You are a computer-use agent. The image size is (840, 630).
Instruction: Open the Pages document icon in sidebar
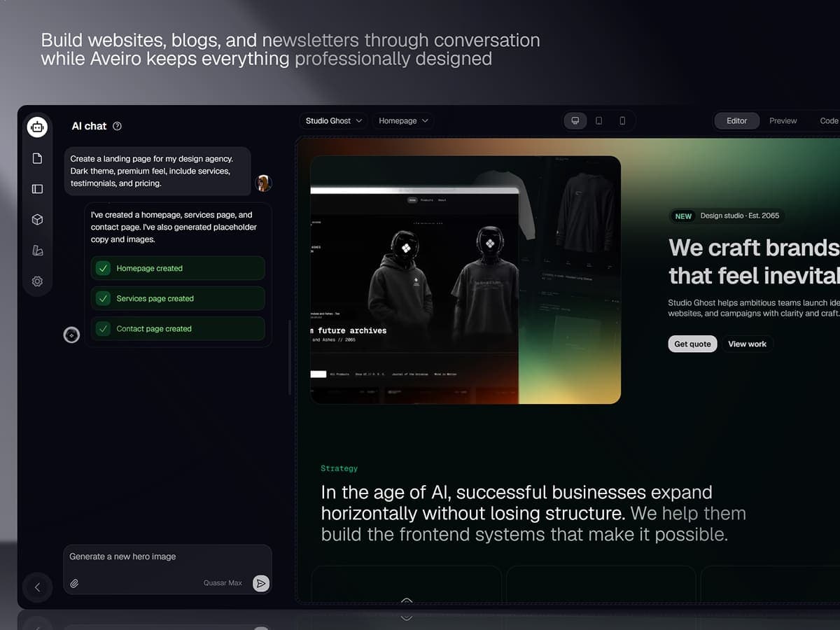click(37, 158)
